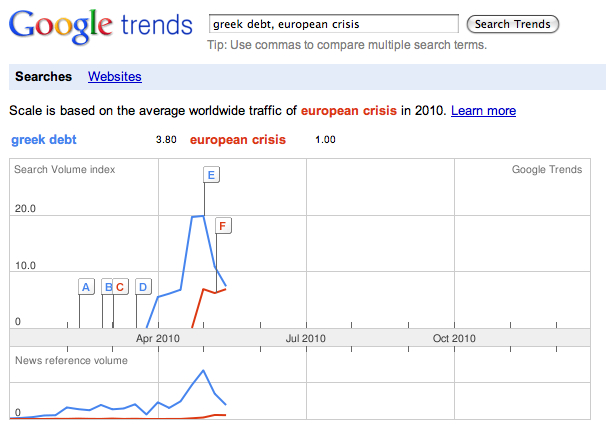606x431 pixels.
Task: Click news flag marker A
Action: 86,287
